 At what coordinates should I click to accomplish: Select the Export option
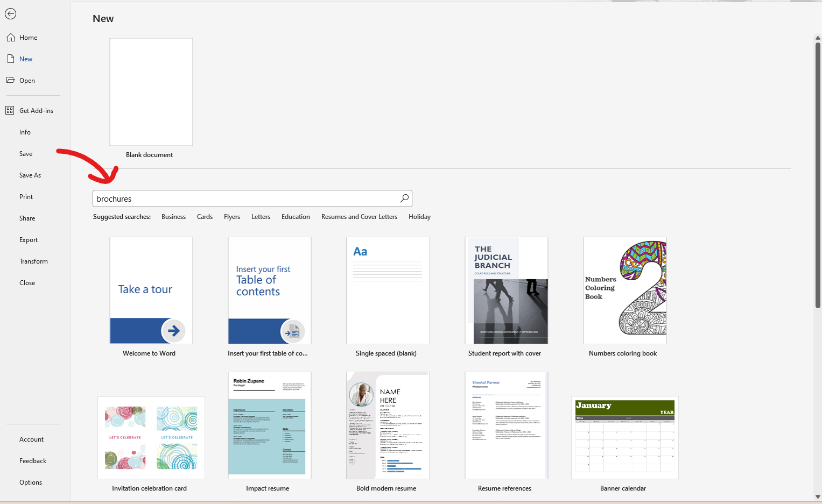coord(28,239)
